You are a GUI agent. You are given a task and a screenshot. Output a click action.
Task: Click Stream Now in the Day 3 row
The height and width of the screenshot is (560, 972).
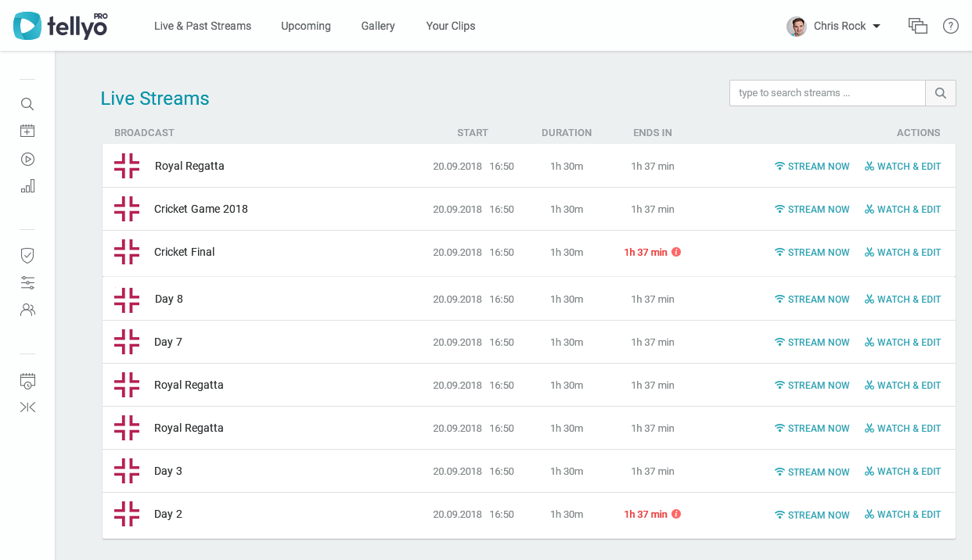click(x=812, y=472)
